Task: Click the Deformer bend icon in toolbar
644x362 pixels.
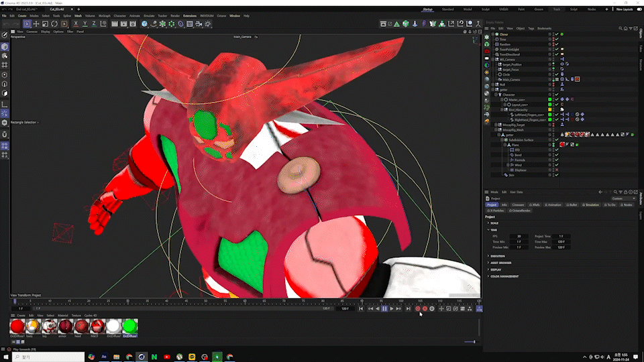Action: click(x=180, y=24)
